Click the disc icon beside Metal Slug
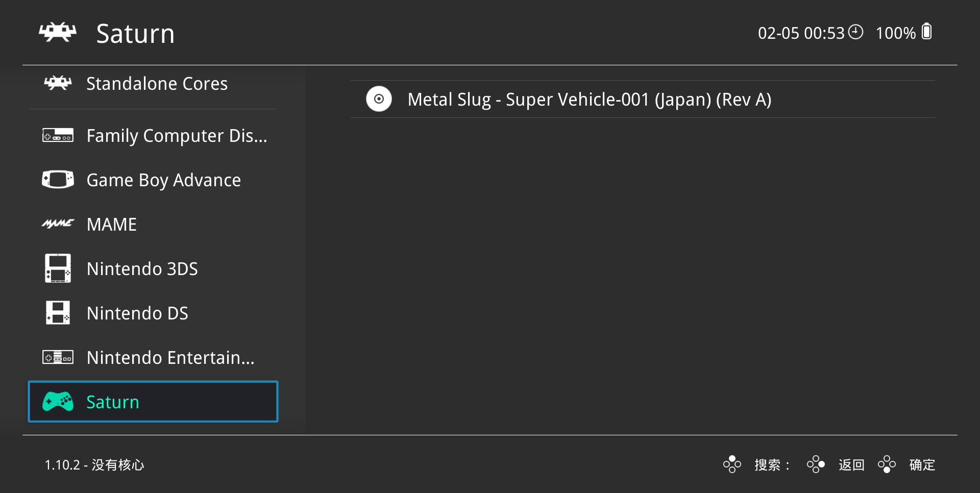 379,99
